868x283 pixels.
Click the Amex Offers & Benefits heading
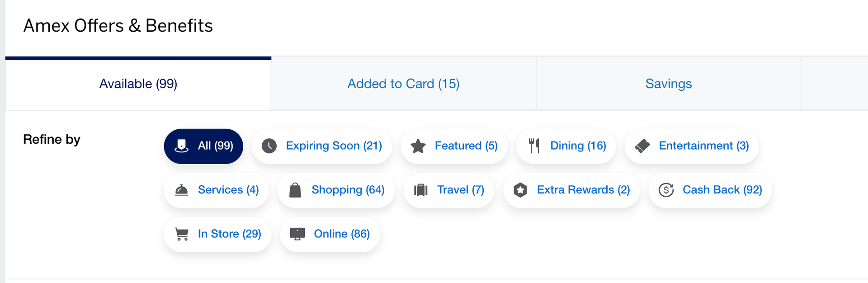pos(118,25)
